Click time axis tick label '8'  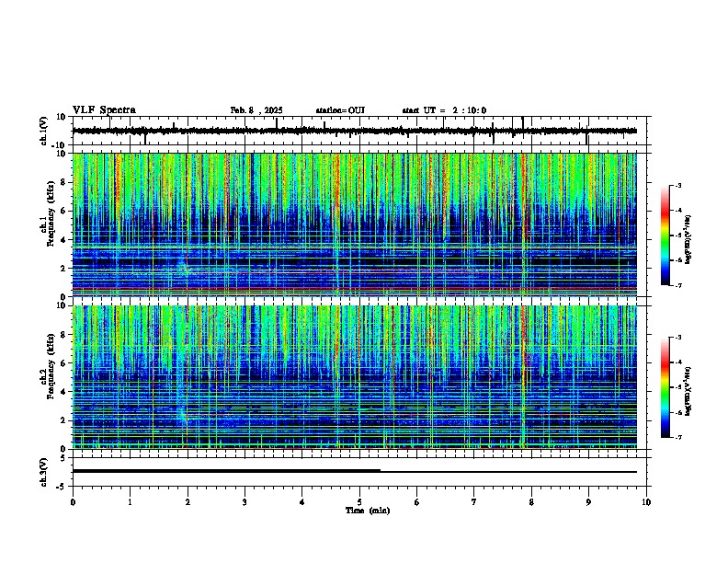(531, 502)
